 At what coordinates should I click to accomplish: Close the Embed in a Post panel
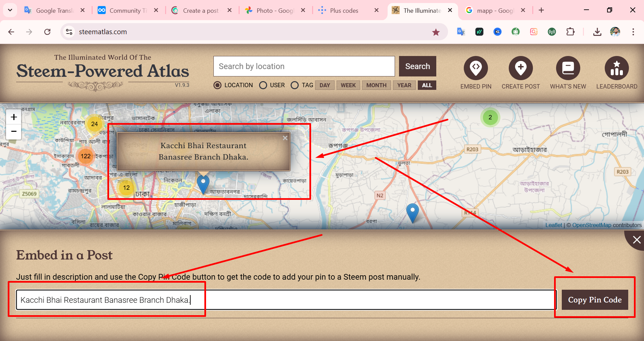(637, 240)
